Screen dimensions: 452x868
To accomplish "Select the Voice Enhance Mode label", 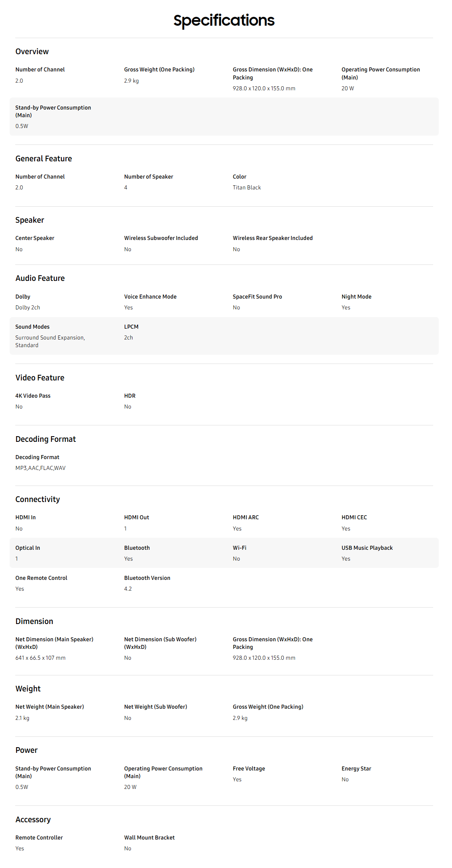I will (x=150, y=297).
